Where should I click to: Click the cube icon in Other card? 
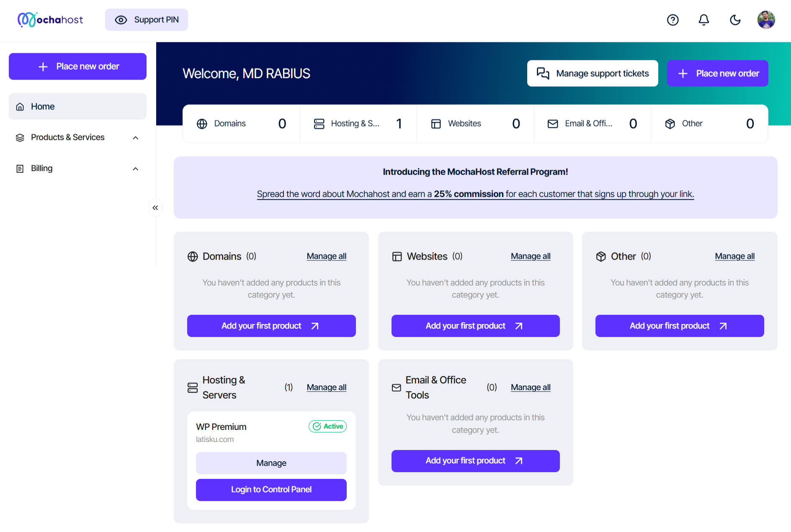[x=601, y=257]
